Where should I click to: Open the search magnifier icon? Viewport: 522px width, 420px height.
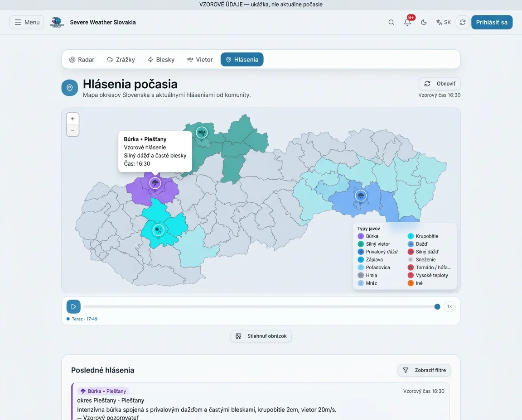(391, 22)
